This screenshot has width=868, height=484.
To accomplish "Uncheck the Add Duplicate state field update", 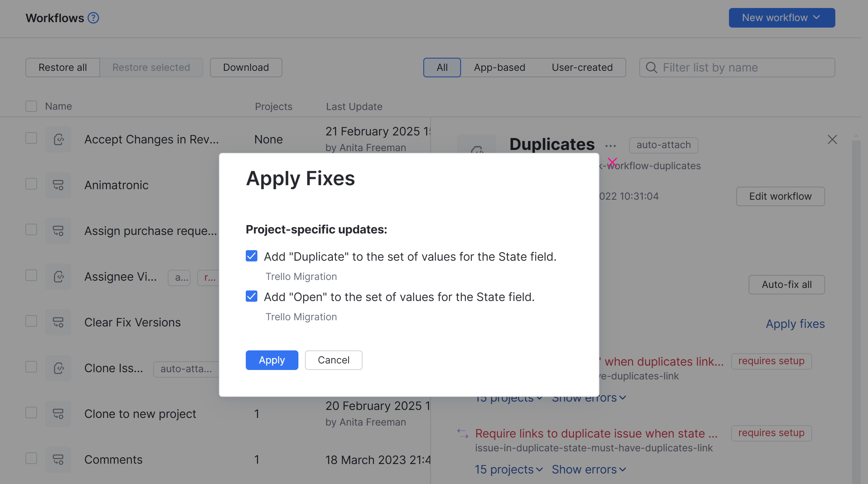I will (x=251, y=256).
